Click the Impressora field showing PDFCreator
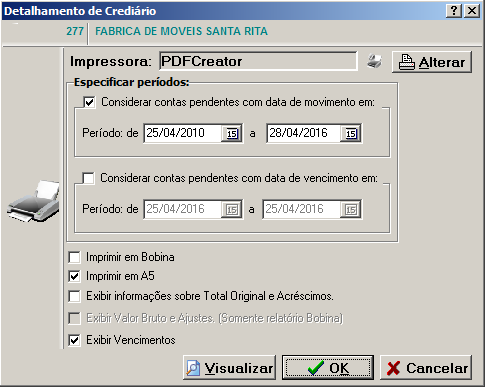The height and width of the screenshot is (387, 485). click(258, 61)
